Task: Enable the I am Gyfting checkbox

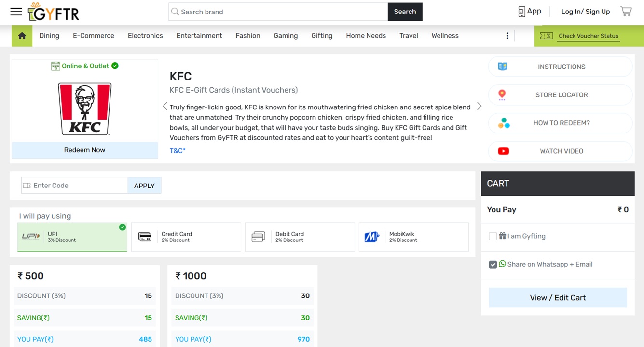Action: (493, 236)
